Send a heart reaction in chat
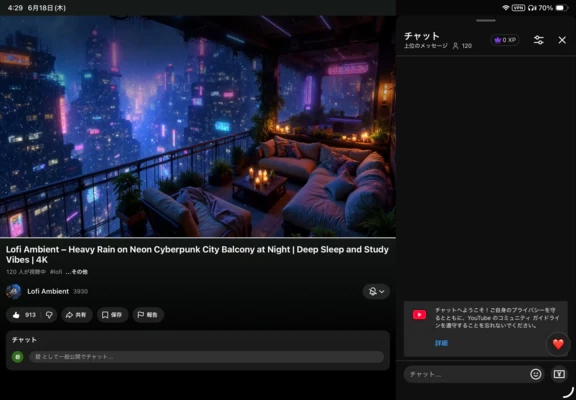The image size is (576, 400). (x=558, y=344)
